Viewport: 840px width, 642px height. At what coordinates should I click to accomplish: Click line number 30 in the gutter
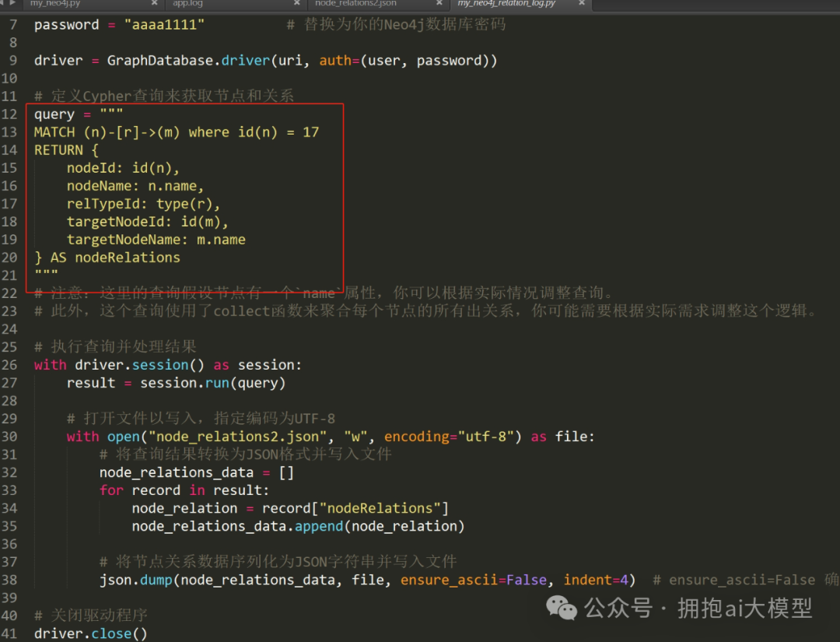[10, 436]
